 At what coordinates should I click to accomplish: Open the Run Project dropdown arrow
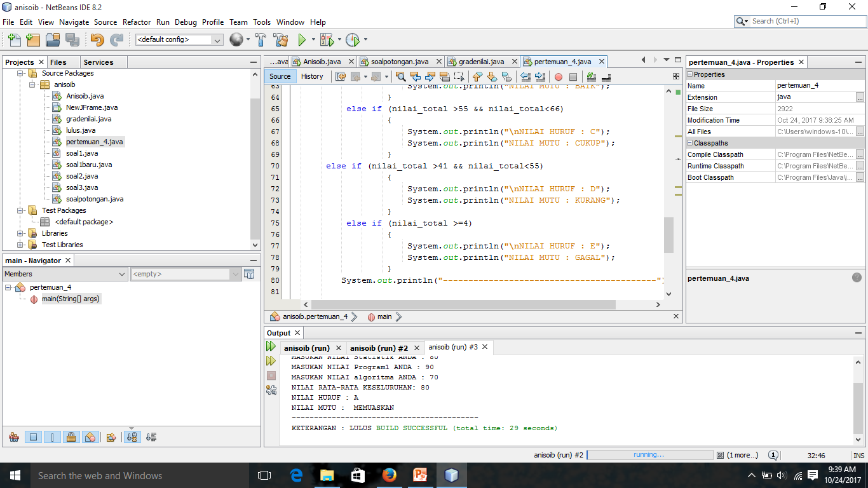click(313, 39)
